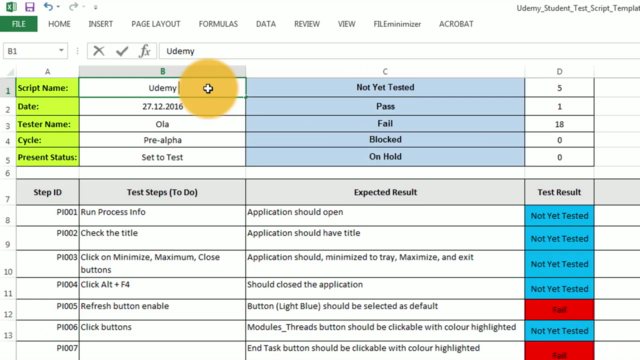The image size is (640, 360).
Task: Switch to the HOME ribbon tab
Action: (x=59, y=24)
